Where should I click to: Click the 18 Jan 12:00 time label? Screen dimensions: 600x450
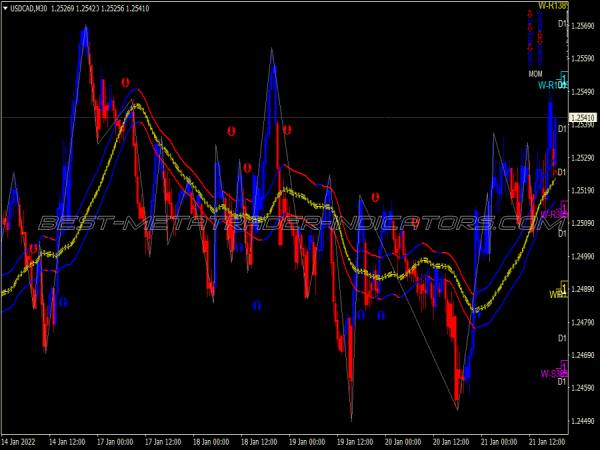coord(259,442)
